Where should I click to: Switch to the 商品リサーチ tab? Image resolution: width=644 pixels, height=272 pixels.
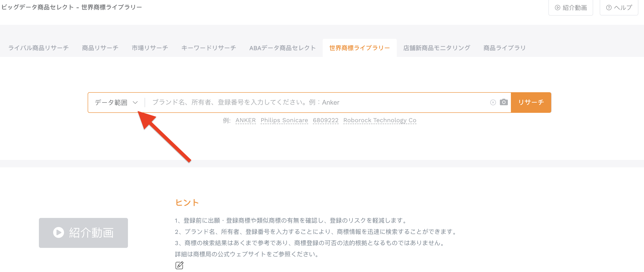[100, 48]
